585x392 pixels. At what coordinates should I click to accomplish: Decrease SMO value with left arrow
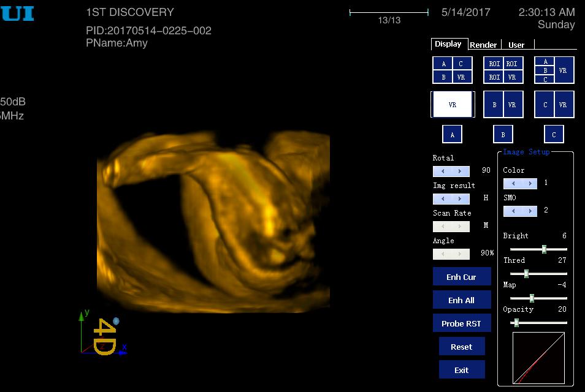[513, 211]
